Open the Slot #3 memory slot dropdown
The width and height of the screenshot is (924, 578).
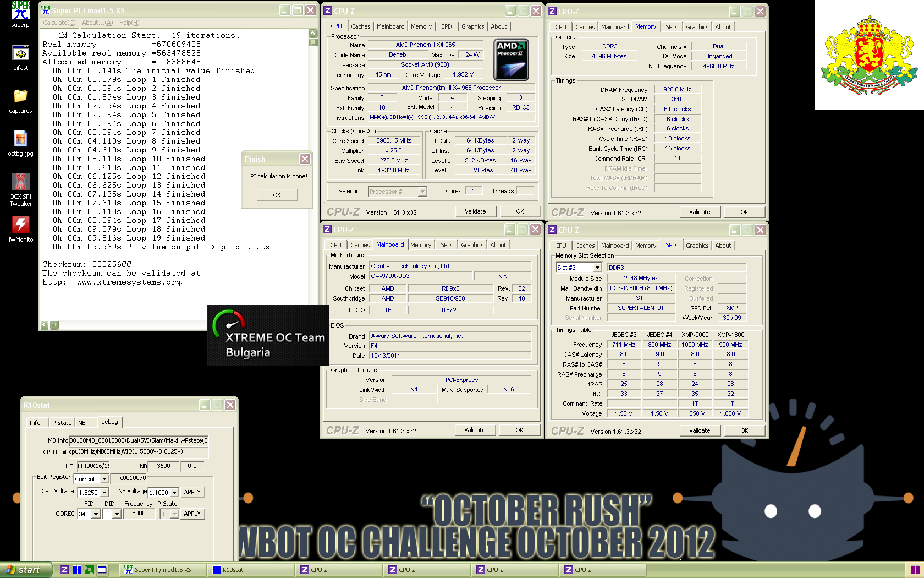click(x=597, y=268)
